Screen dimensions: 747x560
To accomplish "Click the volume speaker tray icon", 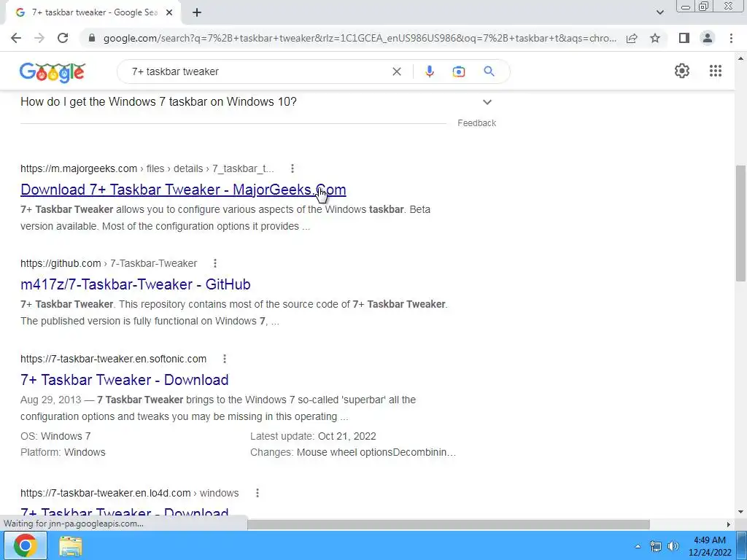I will click(x=673, y=546).
